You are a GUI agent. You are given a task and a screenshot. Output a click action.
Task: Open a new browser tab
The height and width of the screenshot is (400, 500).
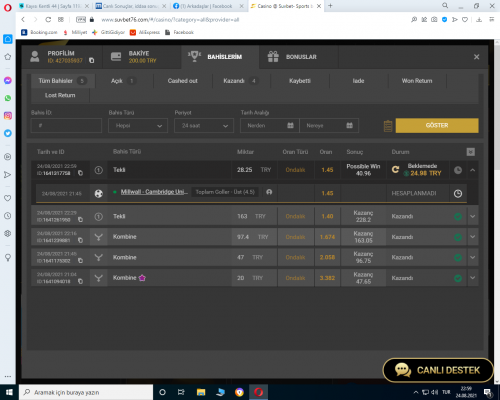[x=330, y=6]
